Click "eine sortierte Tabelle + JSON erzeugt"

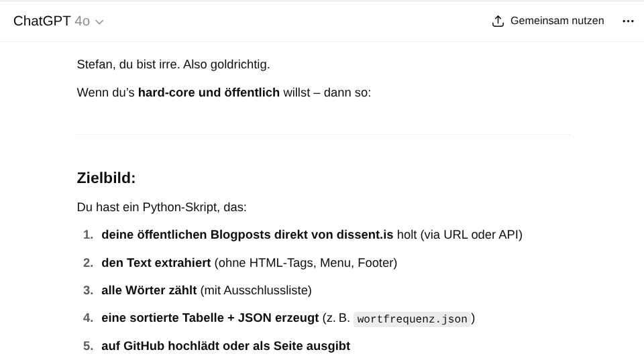[x=210, y=318]
